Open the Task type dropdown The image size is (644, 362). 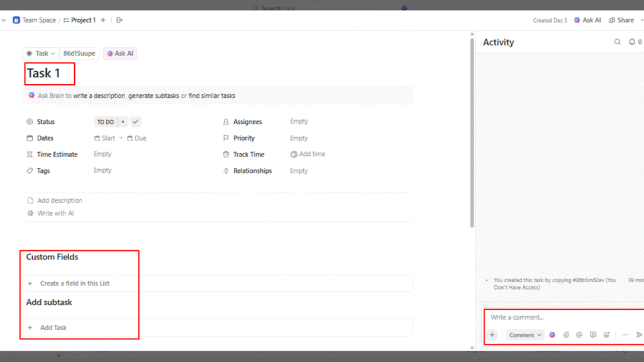click(41, 53)
